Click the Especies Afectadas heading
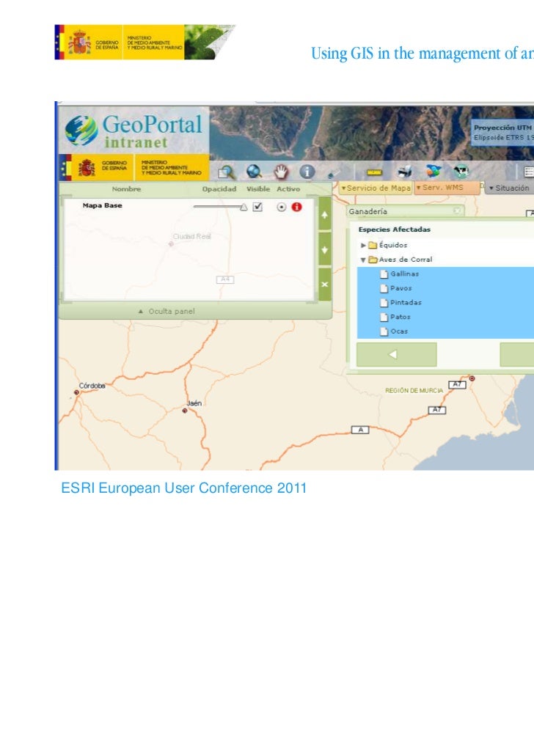The width and height of the screenshot is (534, 756). coord(394,230)
